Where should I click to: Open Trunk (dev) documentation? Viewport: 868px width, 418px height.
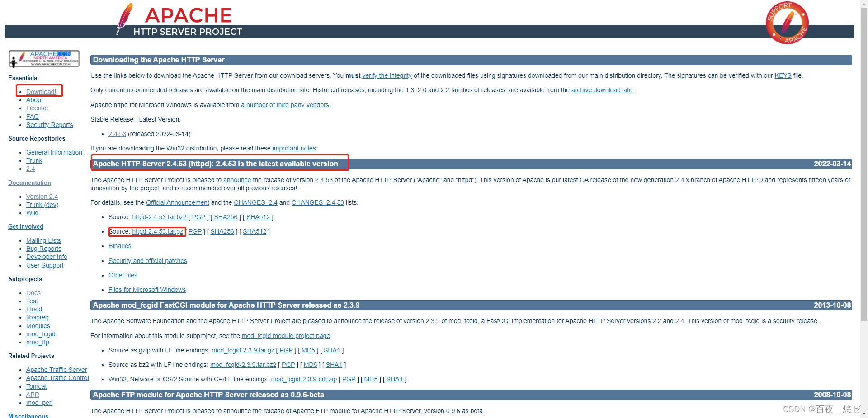[42, 205]
